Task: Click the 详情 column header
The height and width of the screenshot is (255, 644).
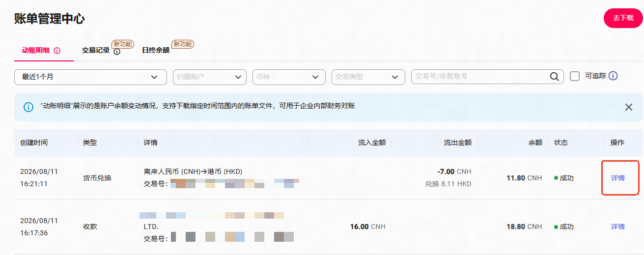Action: pos(150,142)
